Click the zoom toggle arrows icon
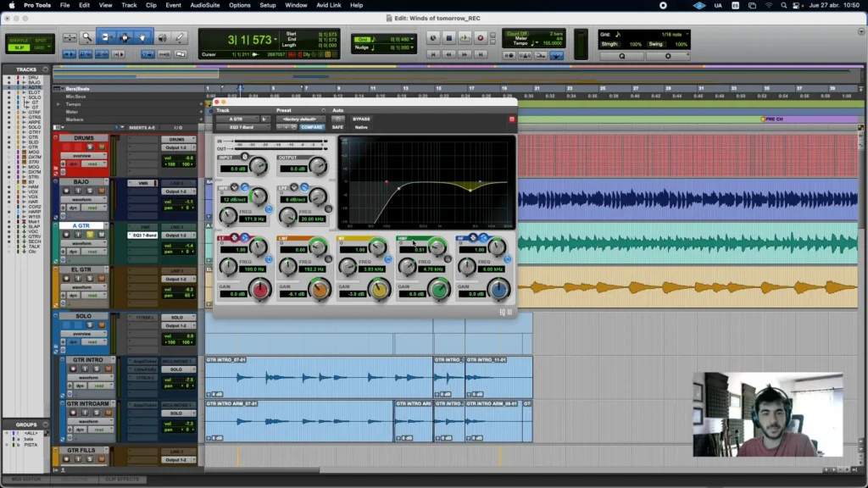The image size is (868, 488). [70, 37]
